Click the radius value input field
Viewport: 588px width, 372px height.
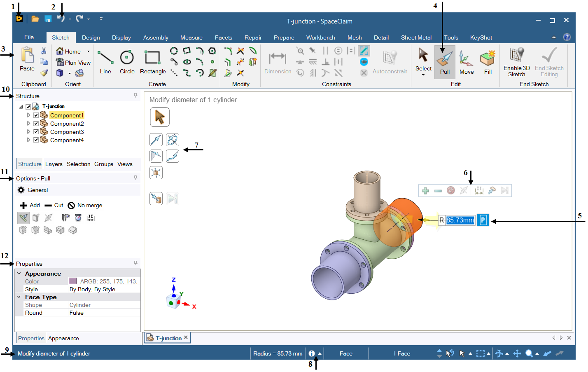[x=460, y=220]
